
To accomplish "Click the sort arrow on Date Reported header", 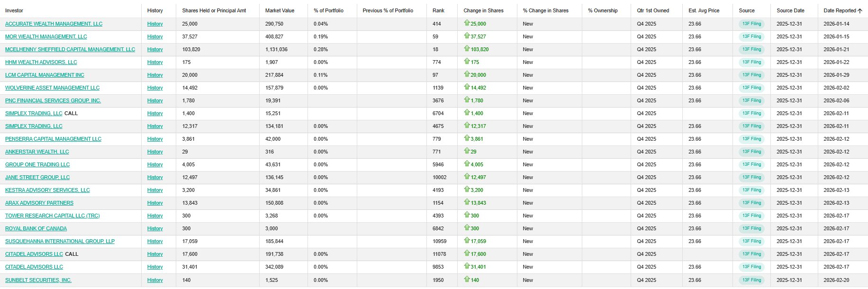I will pos(860,10).
